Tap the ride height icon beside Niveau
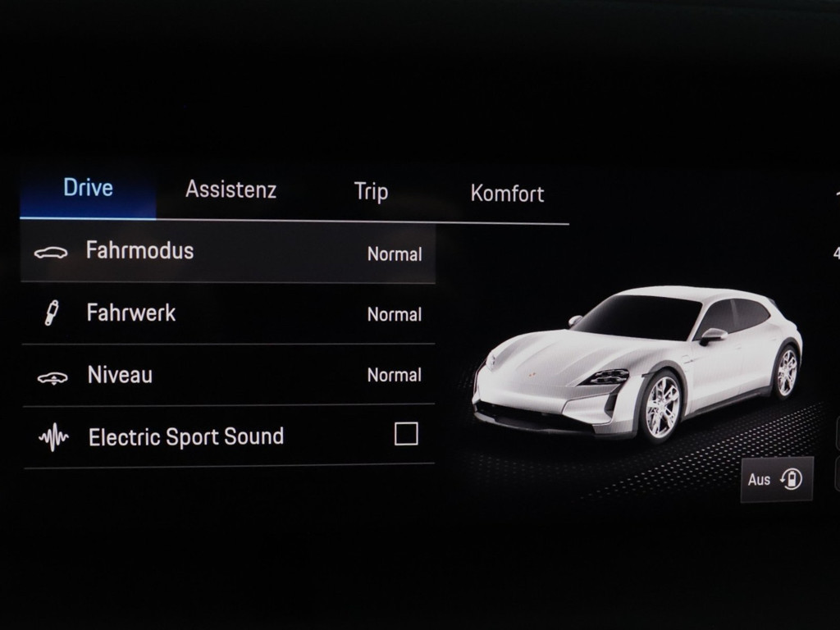The width and height of the screenshot is (840, 630). click(x=52, y=377)
